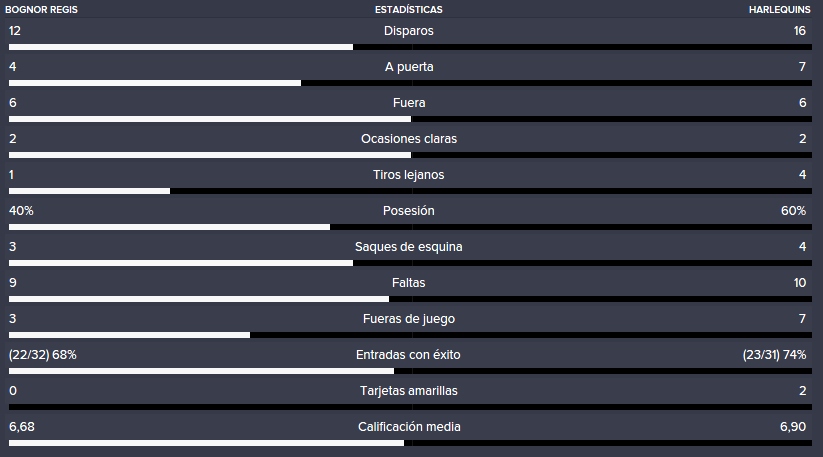The image size is (823, 457).
Task: Click the Disparos comparison bar
Action: coord(410,47)
